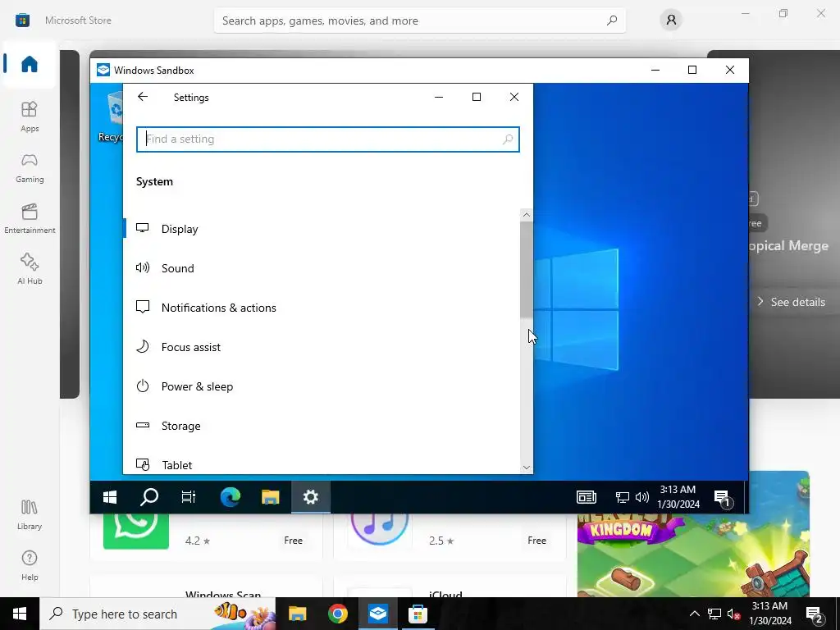The height and width of the screenshot is (630, 840).
Task: Click the Settings back arrow
Action: [x=143, y=97]
